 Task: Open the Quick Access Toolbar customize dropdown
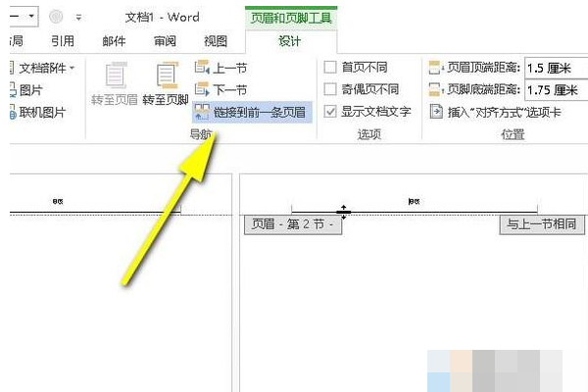point(78,18)
